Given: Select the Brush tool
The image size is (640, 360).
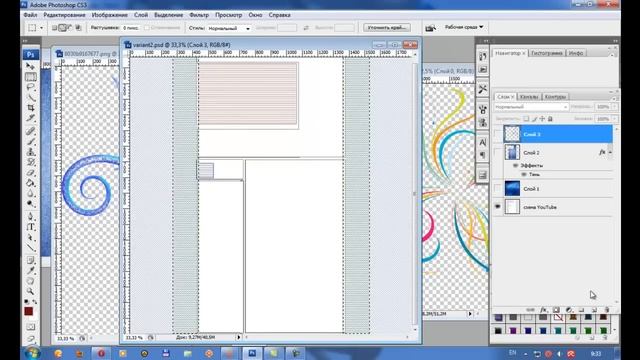Looking at the screenshot, I should 31,142.
